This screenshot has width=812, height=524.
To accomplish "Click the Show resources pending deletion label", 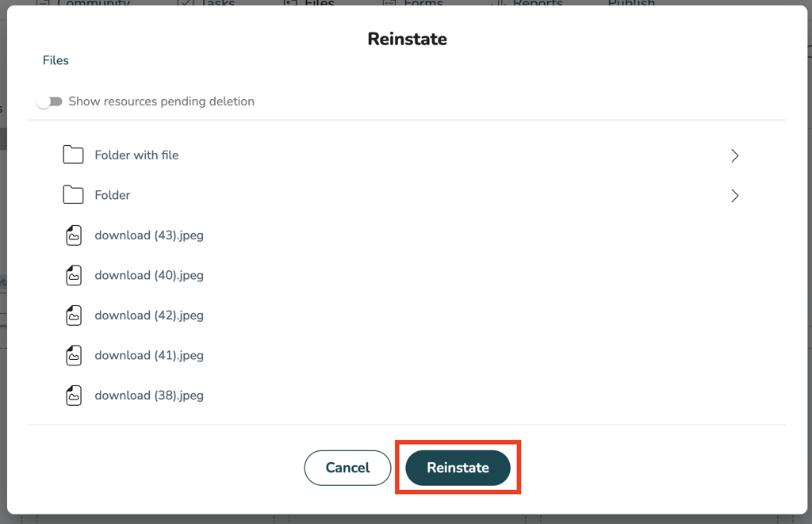I will click(161, 101).
